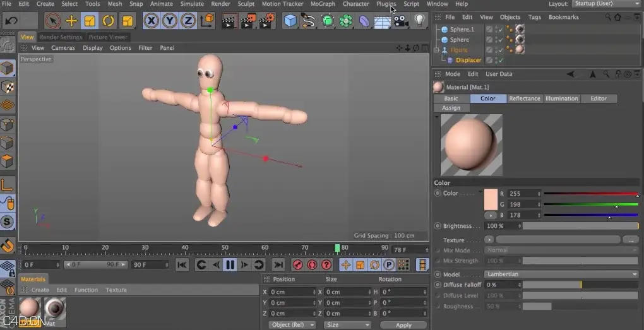Viewport: 644px width, 330px height.
Task: Open the MoGraph menu
Action: 323,4
